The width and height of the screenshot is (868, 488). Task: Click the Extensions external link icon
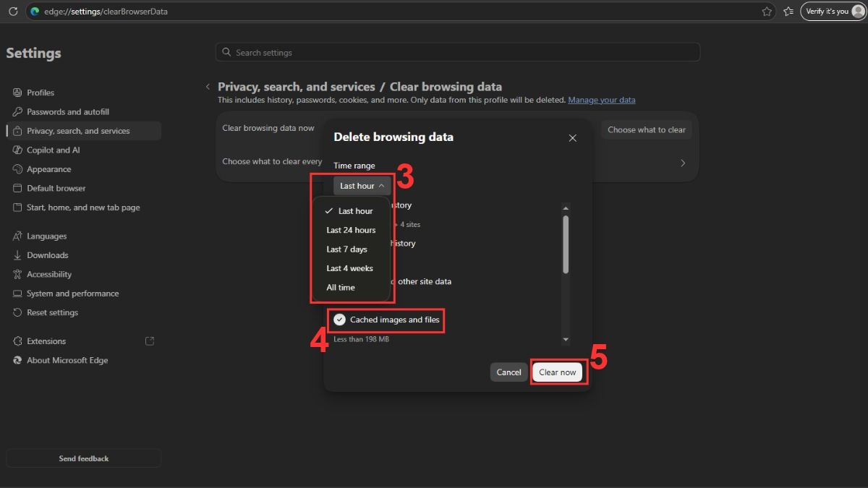[150, 341]
